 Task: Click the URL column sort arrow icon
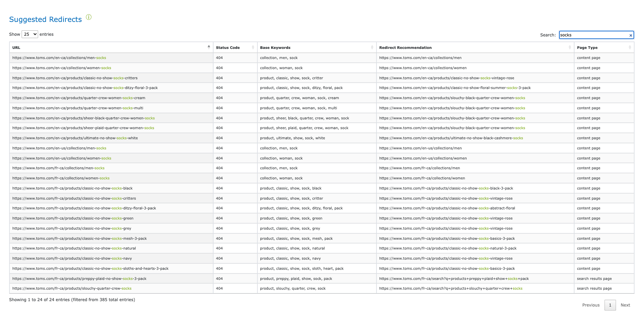(209, 47)
